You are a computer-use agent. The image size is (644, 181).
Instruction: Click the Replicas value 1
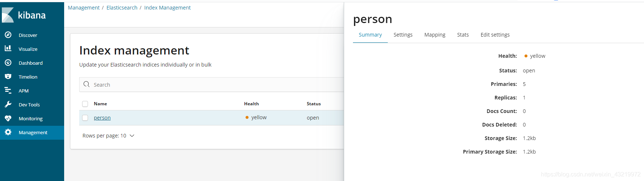point(524,98)
